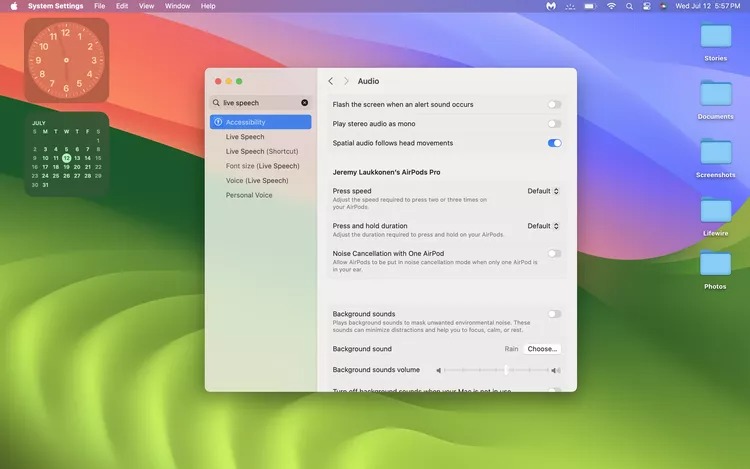750x469 pixels.
Task: Click the July calendar widget
Action: coord(66,154)
